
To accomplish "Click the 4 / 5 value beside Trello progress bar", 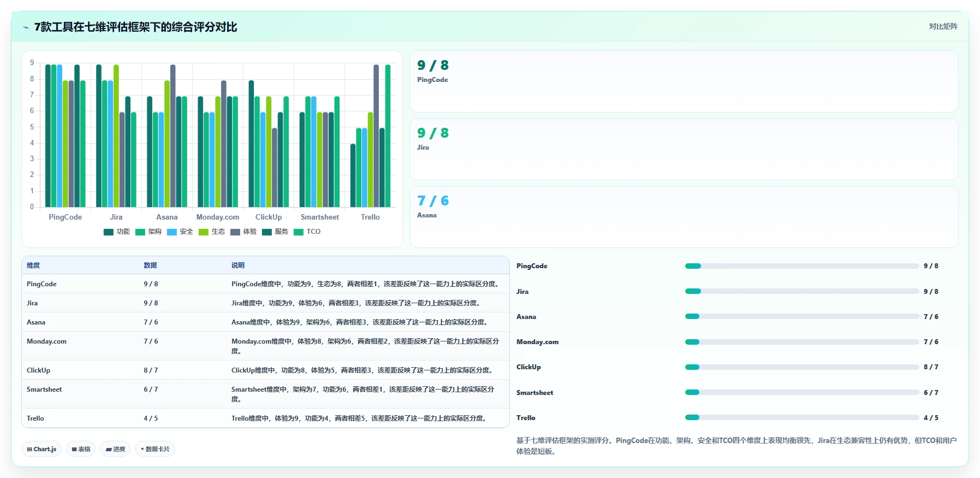I will (931, 418).
